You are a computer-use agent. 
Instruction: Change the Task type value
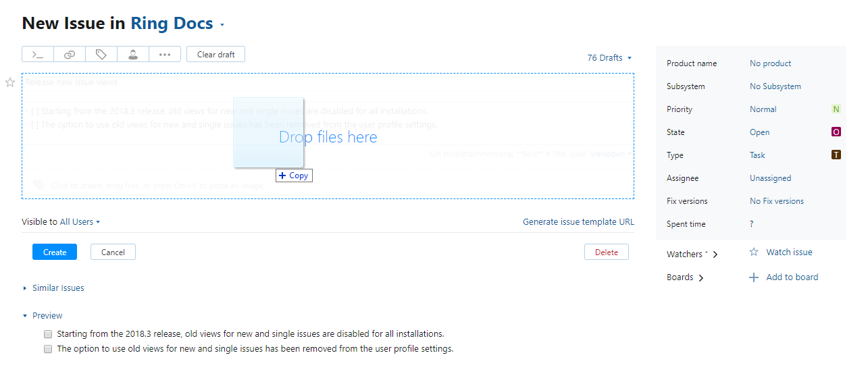757,155
